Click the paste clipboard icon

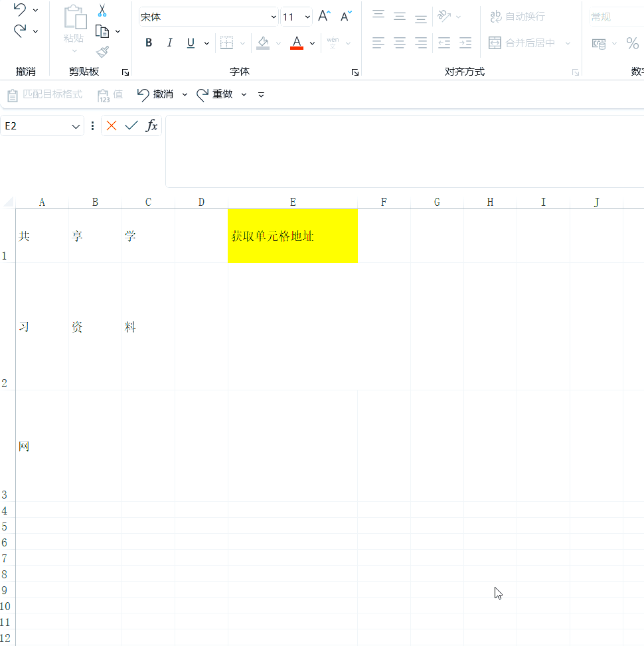point(74,18)
